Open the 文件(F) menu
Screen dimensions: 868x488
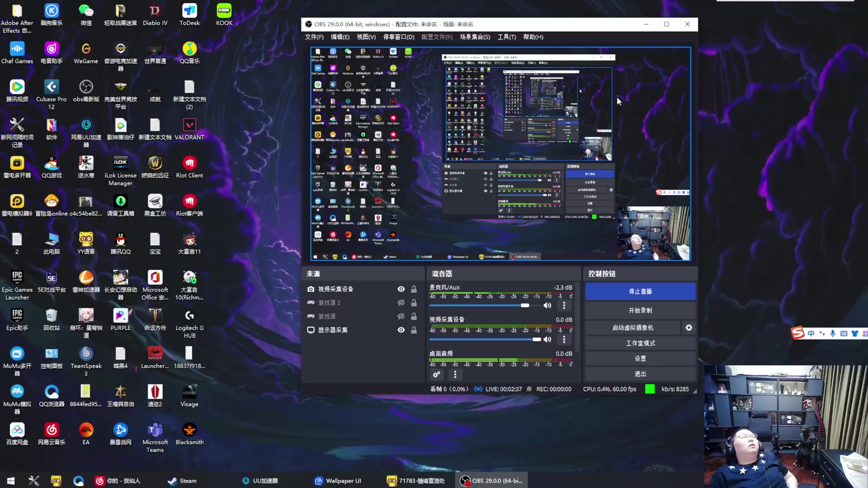(x=314, y=37)
